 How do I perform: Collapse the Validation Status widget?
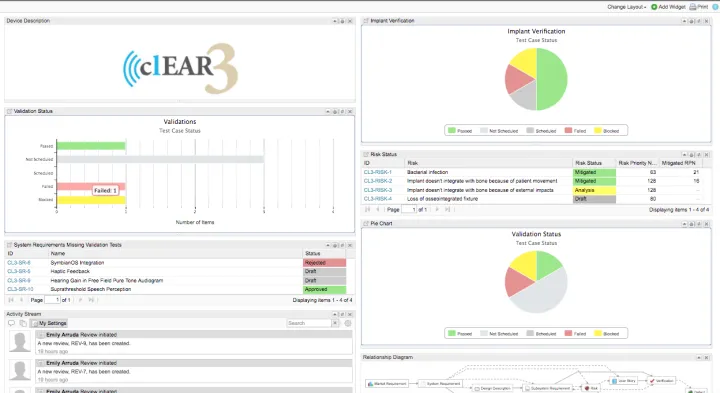tap(328, 112)
